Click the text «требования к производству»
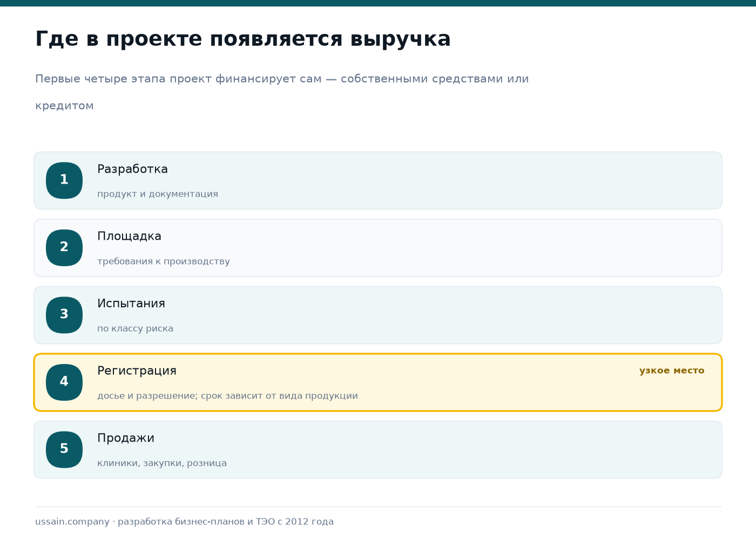Viewport: 756px width, 540px height. [x=164, y=261]
